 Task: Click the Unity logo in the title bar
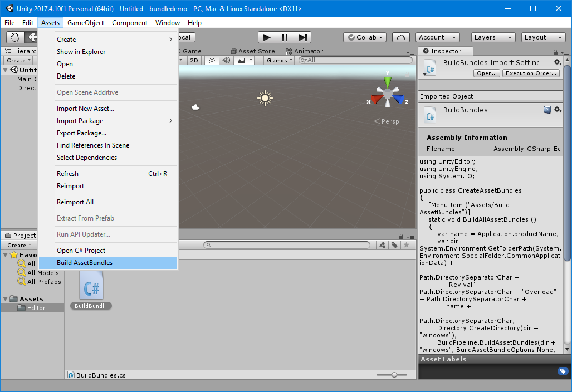9,8
